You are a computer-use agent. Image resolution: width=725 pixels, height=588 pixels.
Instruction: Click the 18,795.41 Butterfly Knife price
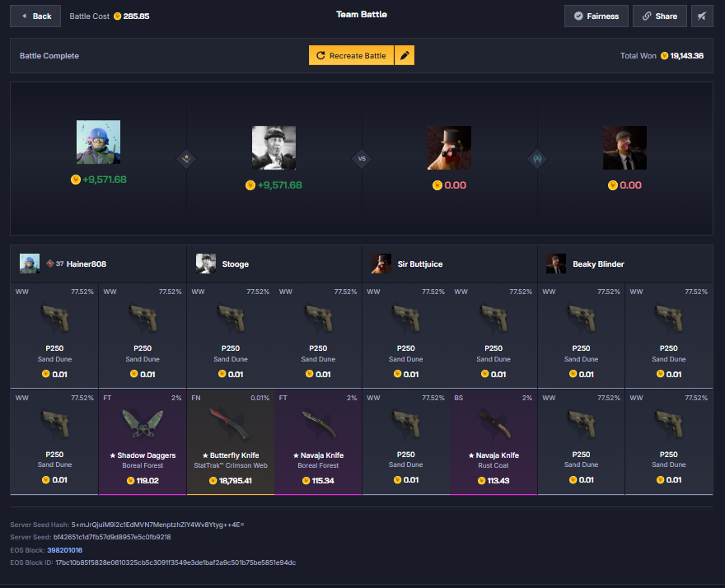236,481
